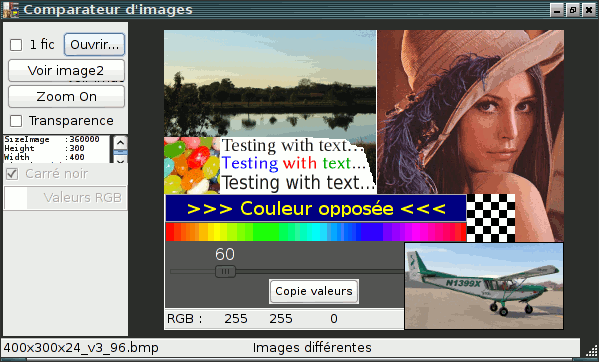Toggle the Carré noir checkbox
The image size is (599, 362).
point(12,174)
